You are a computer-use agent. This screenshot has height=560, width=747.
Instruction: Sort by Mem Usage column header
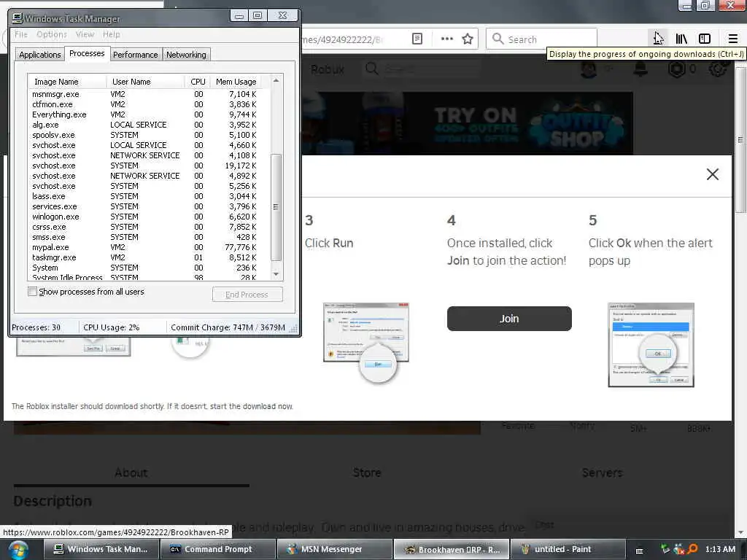[236, 82]
